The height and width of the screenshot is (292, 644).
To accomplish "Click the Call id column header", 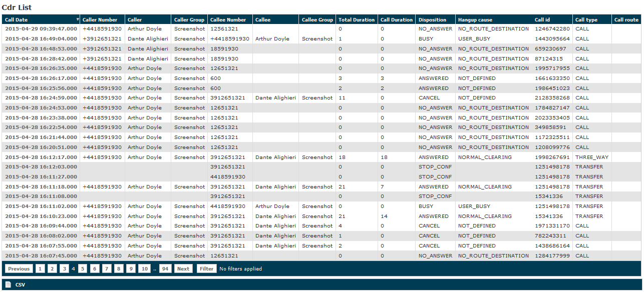I will pos(542,19).
